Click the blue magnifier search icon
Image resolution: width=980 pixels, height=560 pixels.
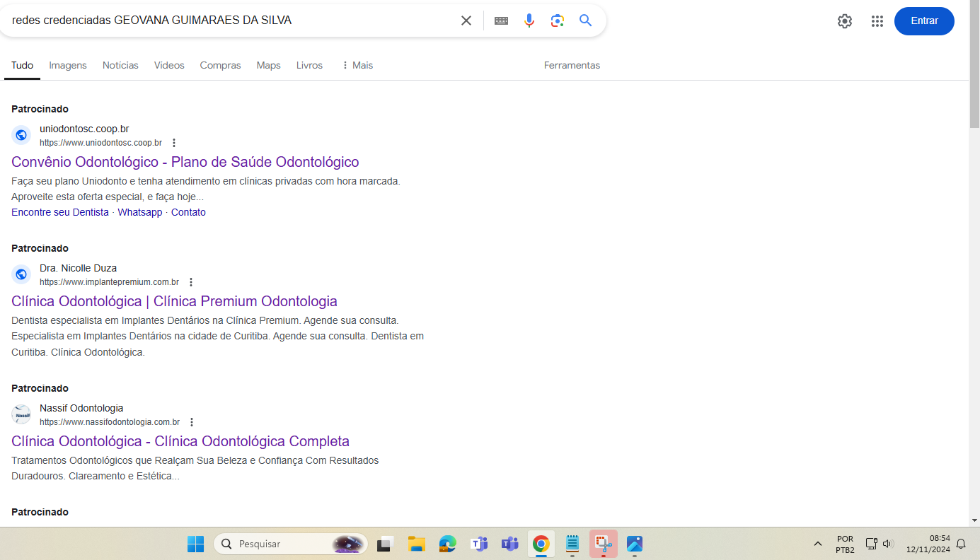click(585, 21)
